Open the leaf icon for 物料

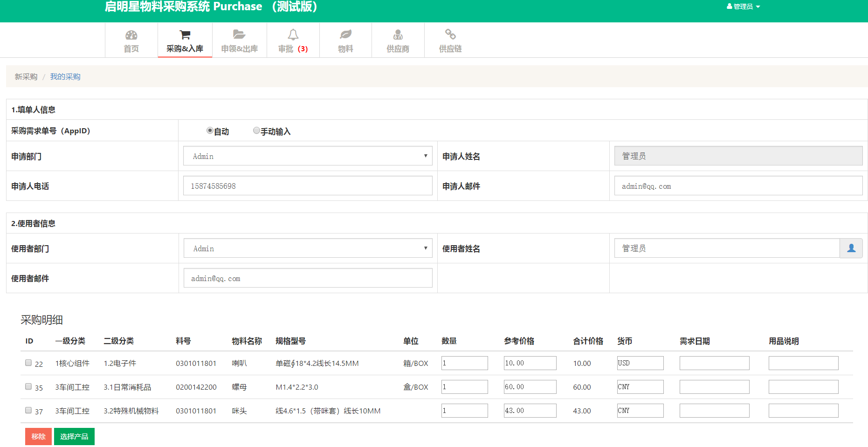click(x=345, y=34)
